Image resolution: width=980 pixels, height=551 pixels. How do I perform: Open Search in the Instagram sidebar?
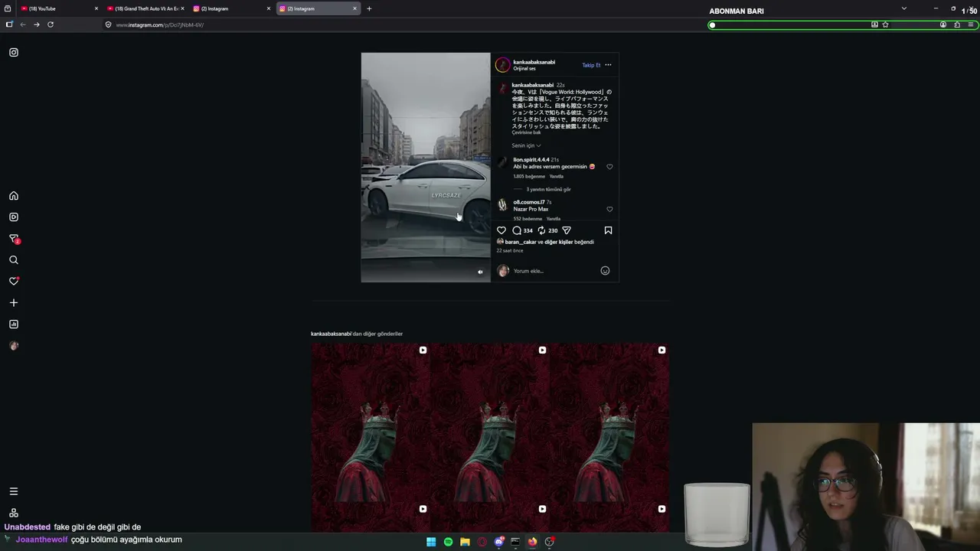point(14,260)
